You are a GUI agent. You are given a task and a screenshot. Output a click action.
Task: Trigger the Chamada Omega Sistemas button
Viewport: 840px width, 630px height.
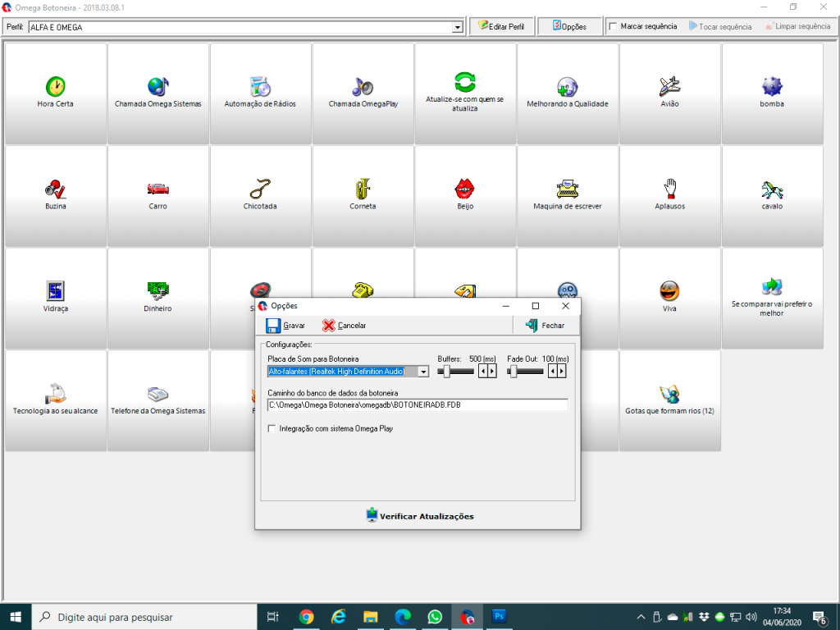pyautogui.click(x=158, y=94)
